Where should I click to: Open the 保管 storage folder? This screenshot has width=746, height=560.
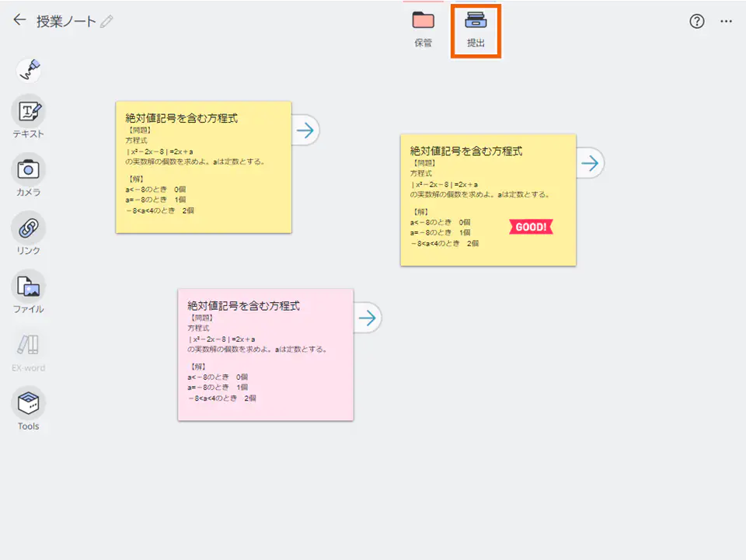pos(424,29)
